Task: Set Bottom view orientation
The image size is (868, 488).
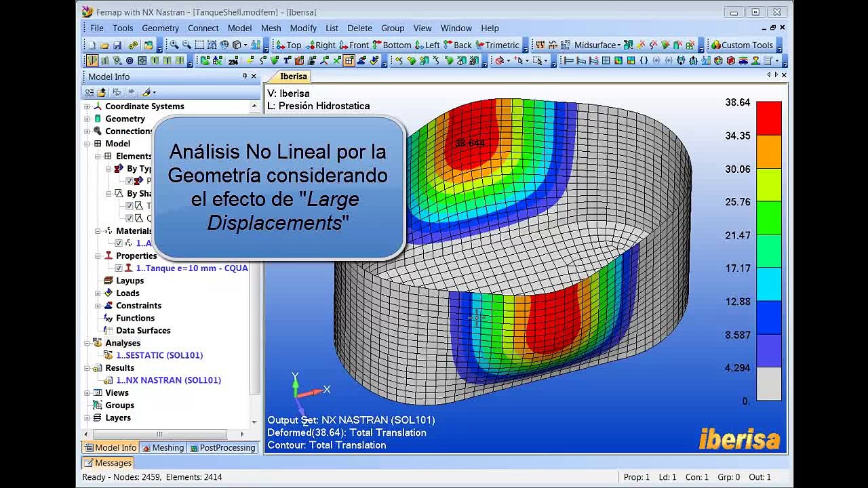Action: [x=391, y=45]
